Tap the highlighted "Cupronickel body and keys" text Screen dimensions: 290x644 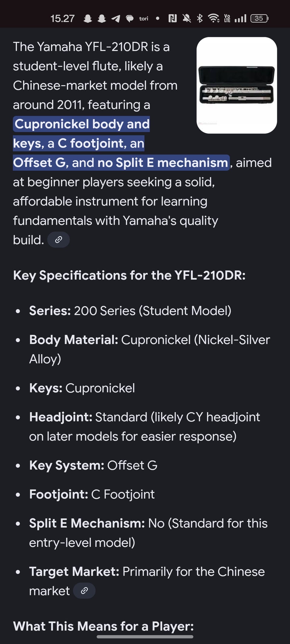82,124
